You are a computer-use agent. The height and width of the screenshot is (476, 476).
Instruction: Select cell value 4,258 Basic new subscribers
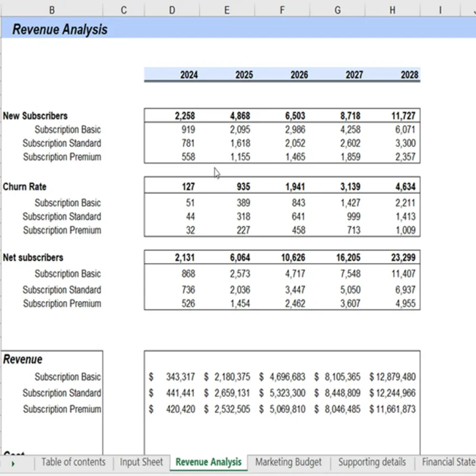pos(351,129)
